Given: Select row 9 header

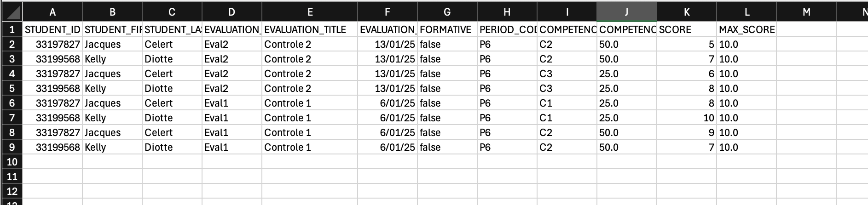Looking at the screenshot, I should click(12, 148).
